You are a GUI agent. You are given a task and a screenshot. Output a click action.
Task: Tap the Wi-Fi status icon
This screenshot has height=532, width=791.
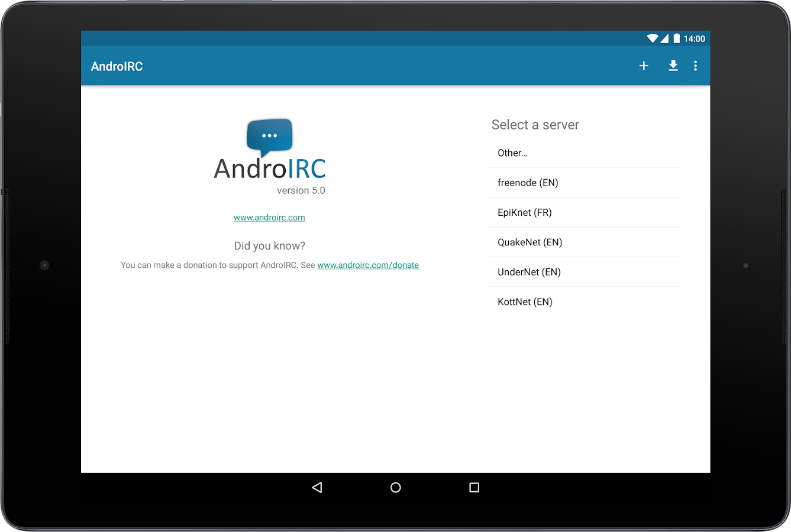click(653, 38)
